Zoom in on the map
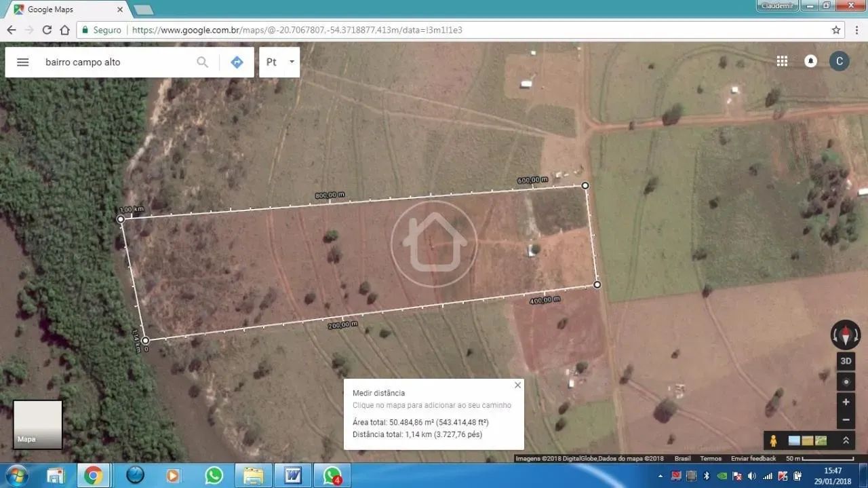This screenshot has height=488, width=868. tap(846, 402)
